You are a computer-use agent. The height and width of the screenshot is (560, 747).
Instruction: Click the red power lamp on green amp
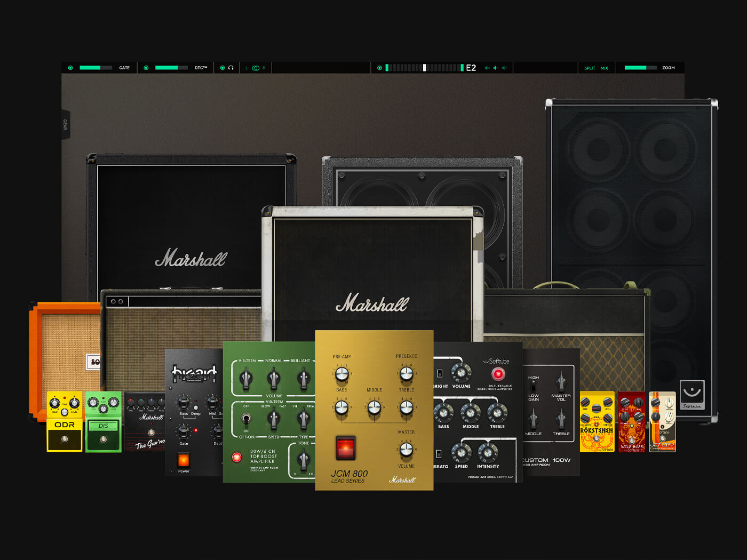coord(236,457)
